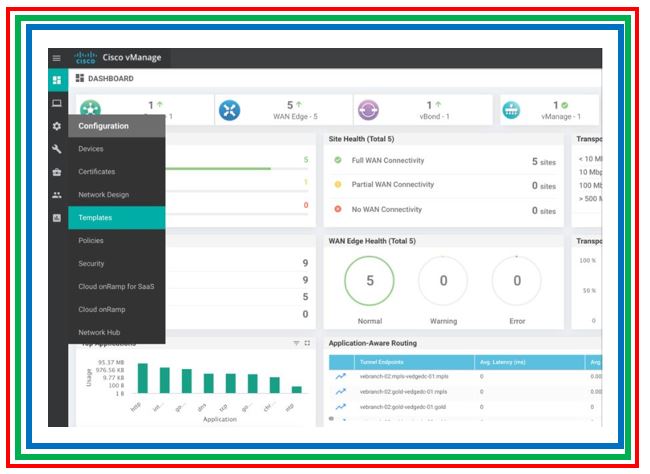
Task: Click the Maintenance briefcase icon
Action: click(57, 172)
